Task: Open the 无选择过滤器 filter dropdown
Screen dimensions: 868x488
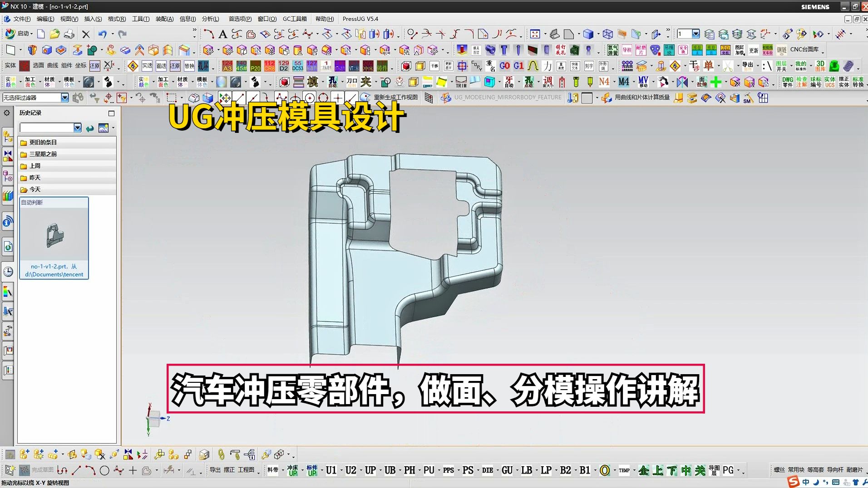Action: 64,98
